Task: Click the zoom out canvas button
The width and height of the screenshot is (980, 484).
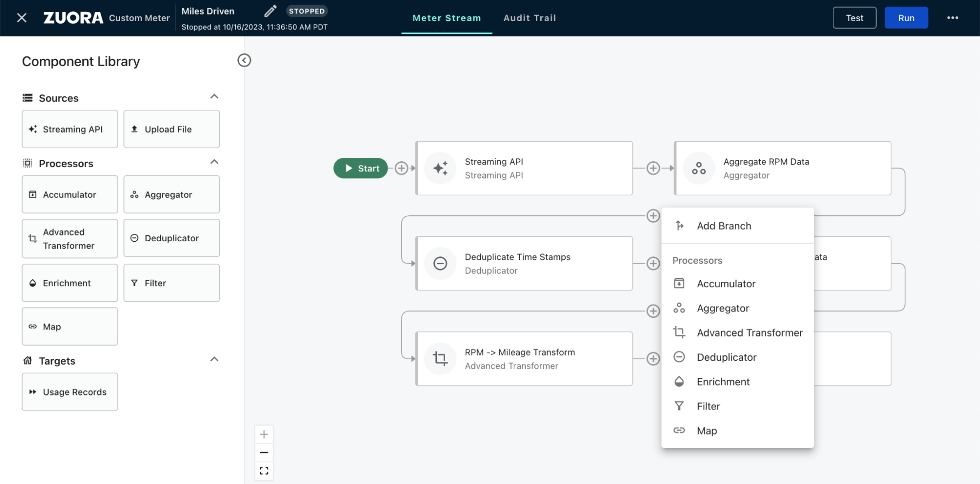Action: pyautogui.click(x=264, y=453)
